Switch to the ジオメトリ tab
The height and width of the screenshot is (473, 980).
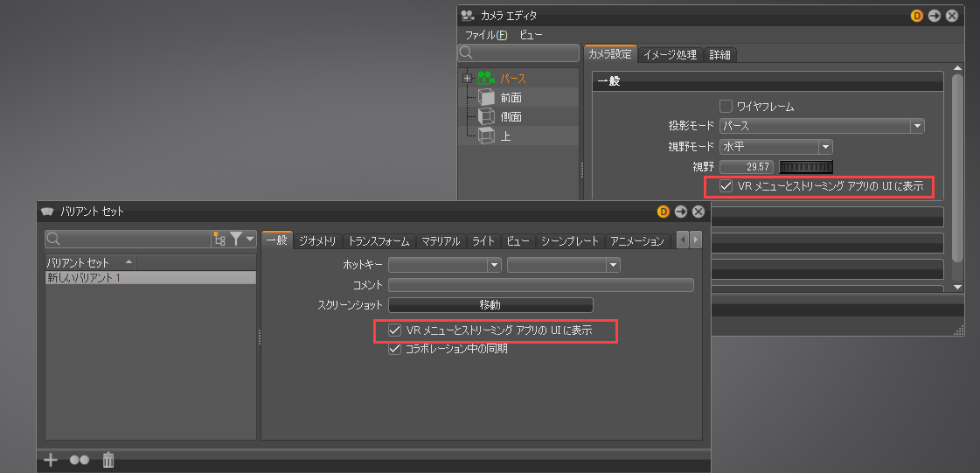coord(317,241)
